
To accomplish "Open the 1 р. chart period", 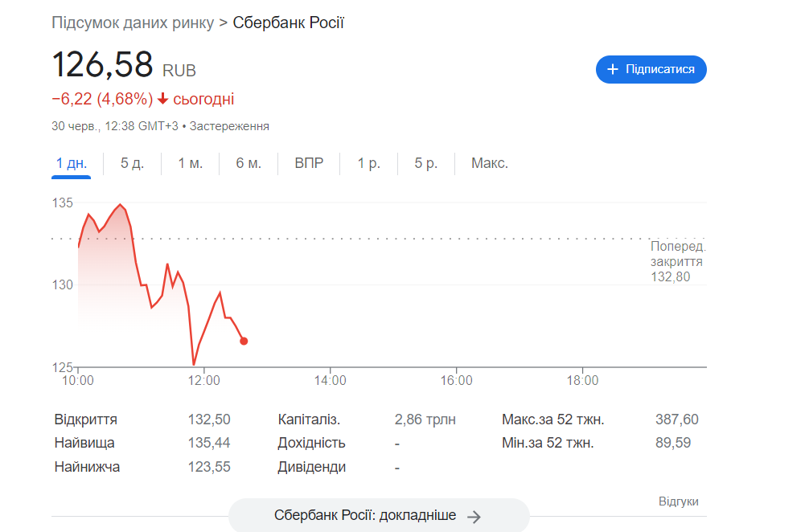I will 368,162.
